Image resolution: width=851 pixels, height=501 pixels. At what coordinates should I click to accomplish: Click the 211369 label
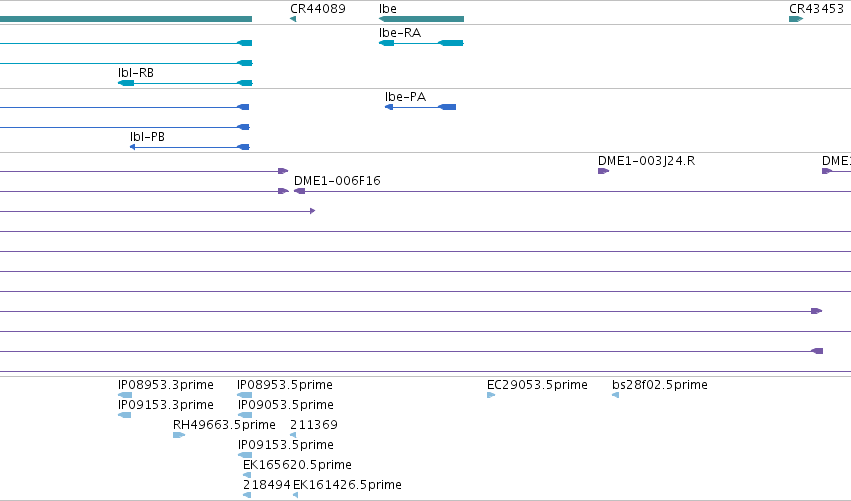point(314,425)
